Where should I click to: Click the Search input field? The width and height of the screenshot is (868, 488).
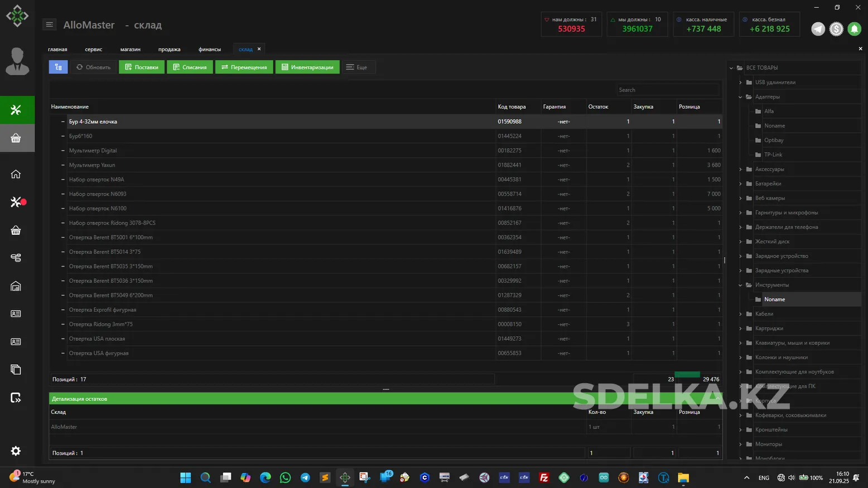pos(667,90)
